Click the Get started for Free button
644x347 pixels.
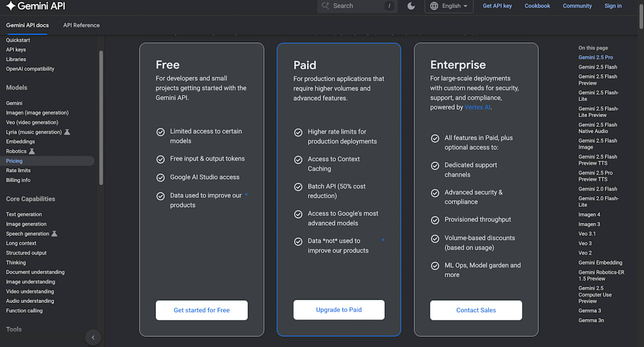pos(202,310)
